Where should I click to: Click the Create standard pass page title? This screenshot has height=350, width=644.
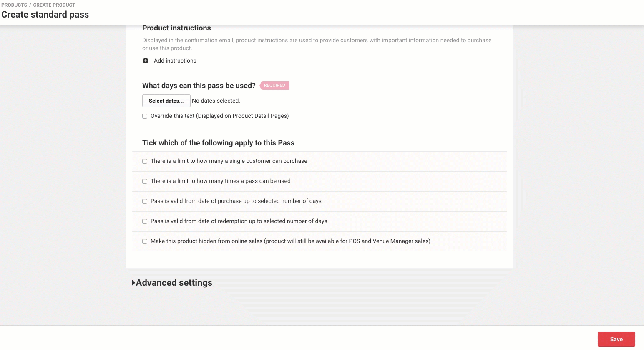(45, 15)
